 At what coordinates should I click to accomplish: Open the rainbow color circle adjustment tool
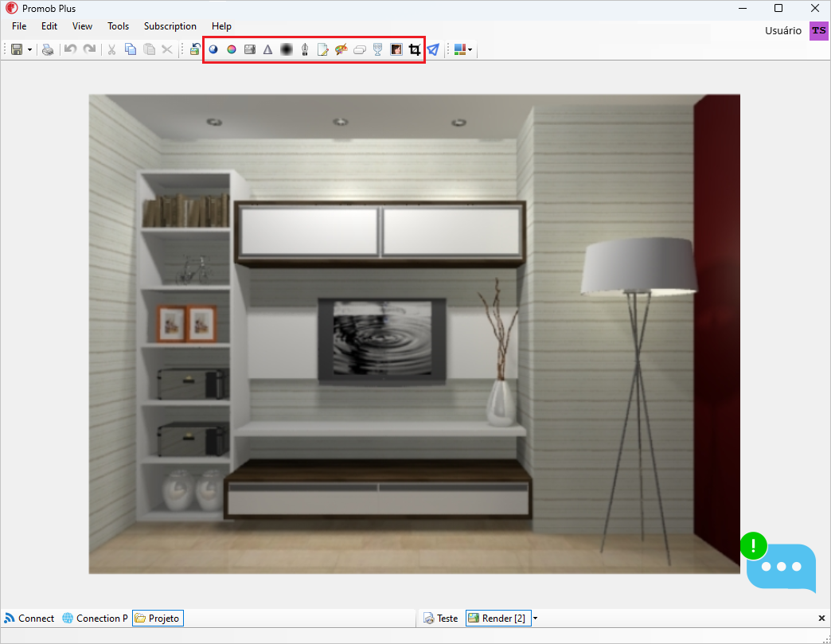click(232, 49)
